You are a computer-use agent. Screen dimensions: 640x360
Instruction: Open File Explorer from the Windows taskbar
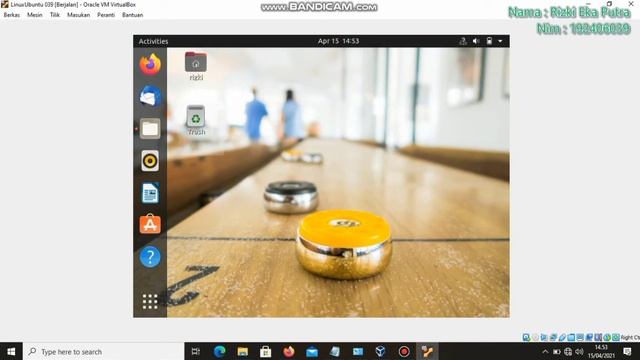click(x=242, y=351)
